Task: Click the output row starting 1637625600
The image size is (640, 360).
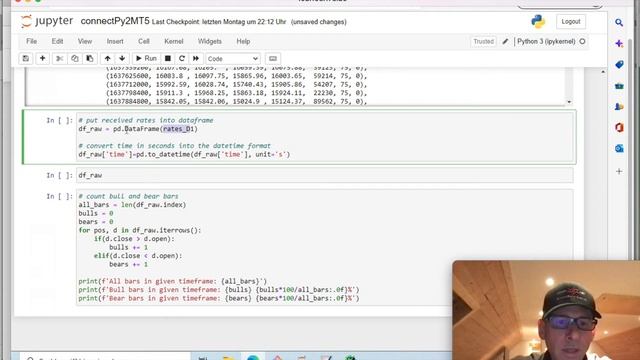Action: click(x=237, y=76)
